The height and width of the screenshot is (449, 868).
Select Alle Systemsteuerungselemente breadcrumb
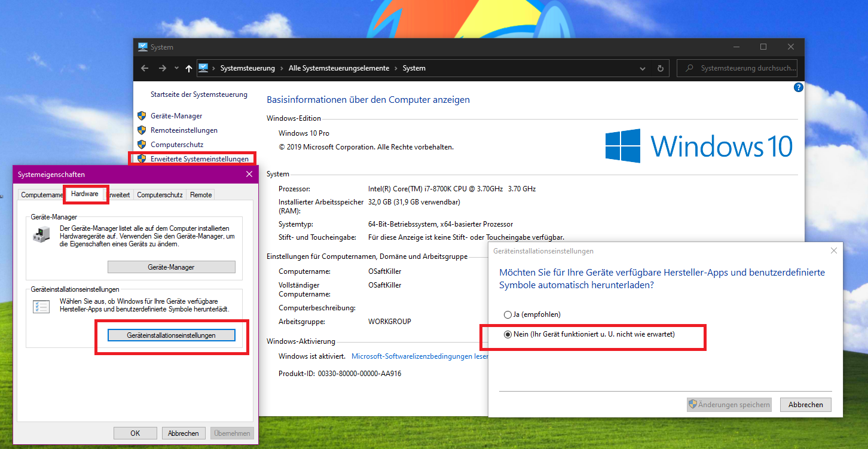tap(339, 68)
